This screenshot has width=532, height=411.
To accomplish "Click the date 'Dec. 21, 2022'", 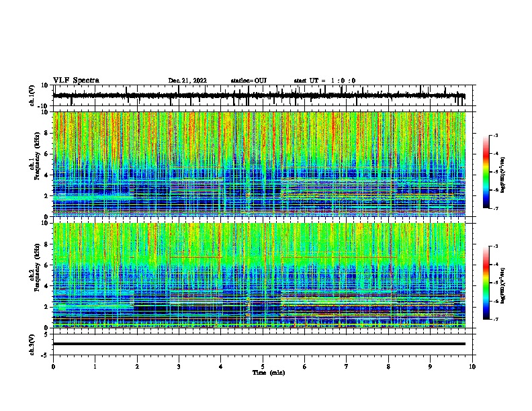I will coord(187,81).
